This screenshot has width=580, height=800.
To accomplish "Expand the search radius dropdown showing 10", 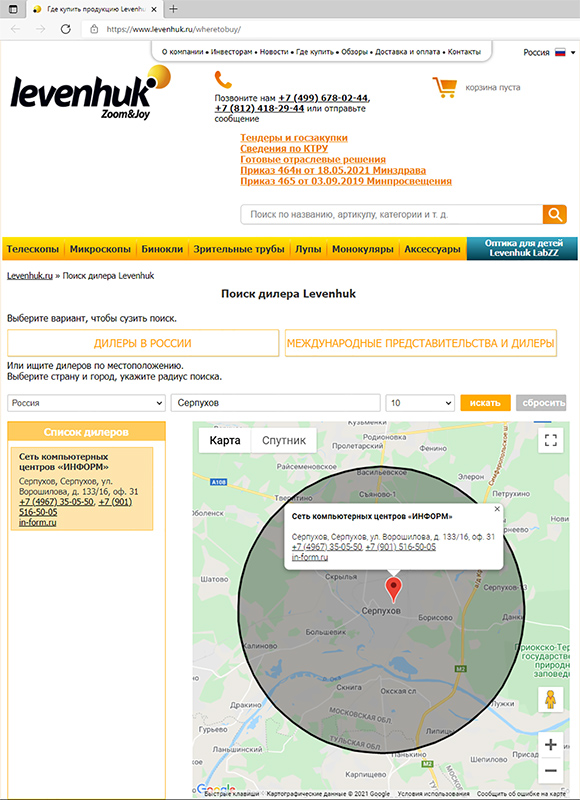I will click(x=420, y=403).
